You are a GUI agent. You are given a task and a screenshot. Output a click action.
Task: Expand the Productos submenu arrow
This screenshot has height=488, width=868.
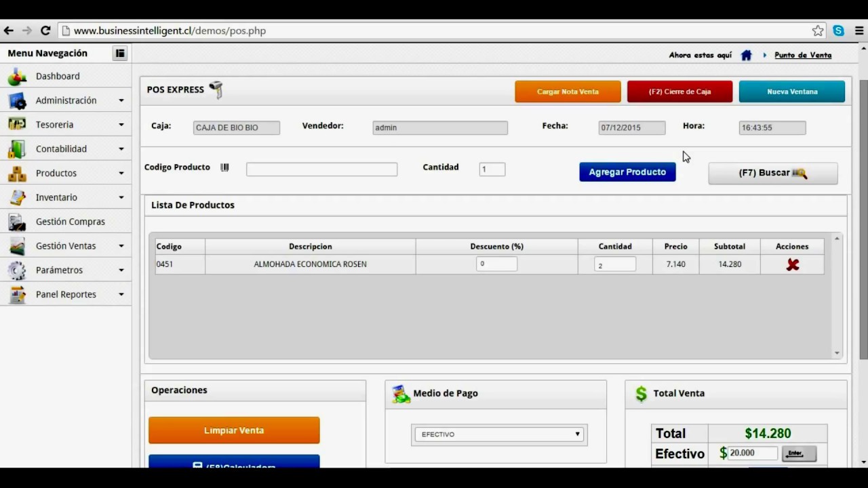[x=121, y=174]
